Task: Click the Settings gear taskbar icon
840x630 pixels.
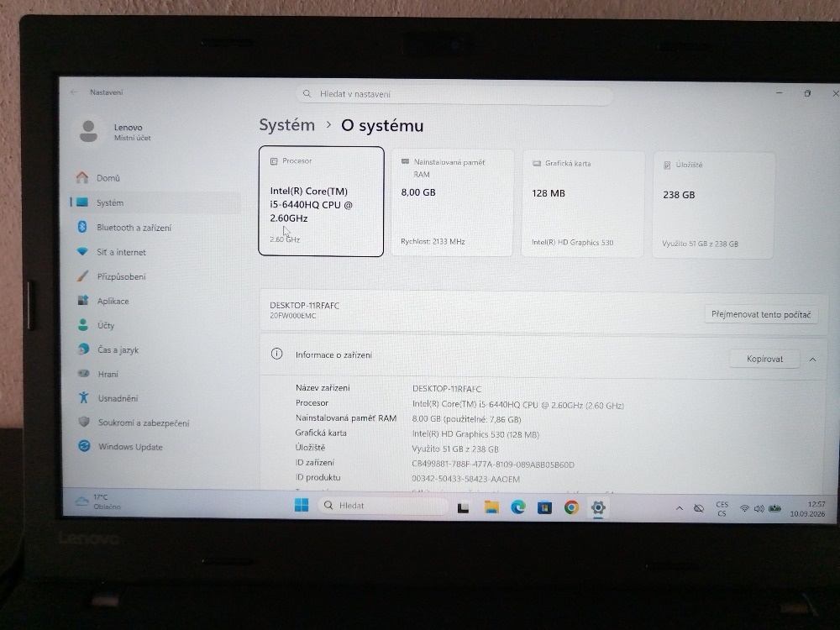Action: 598,507
